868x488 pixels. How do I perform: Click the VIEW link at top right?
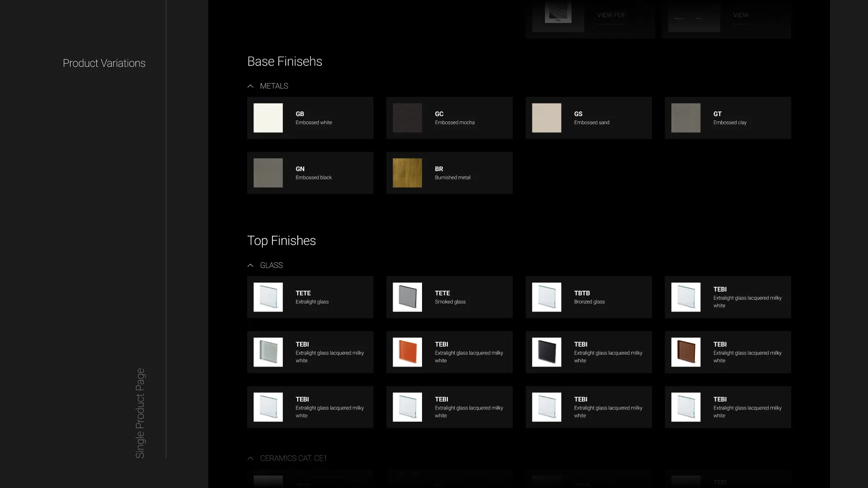click(x=740, y=15)
